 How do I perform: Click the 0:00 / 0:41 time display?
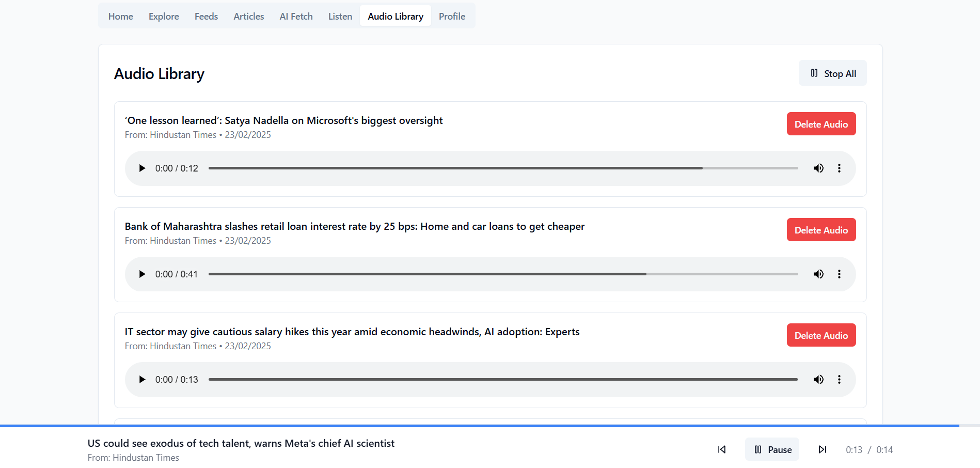177,274
